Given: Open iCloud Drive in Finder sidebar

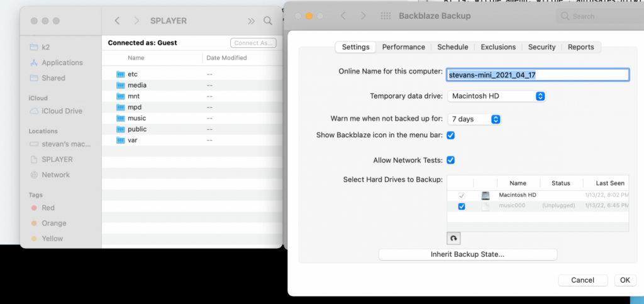Looking at the screenshot, I should (x=56, y=111).
